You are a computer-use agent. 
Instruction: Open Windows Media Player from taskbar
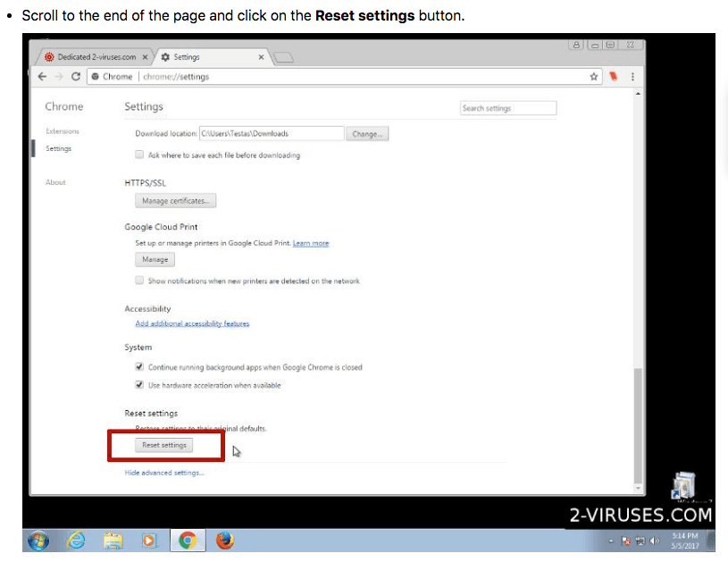tap(149, 541)
